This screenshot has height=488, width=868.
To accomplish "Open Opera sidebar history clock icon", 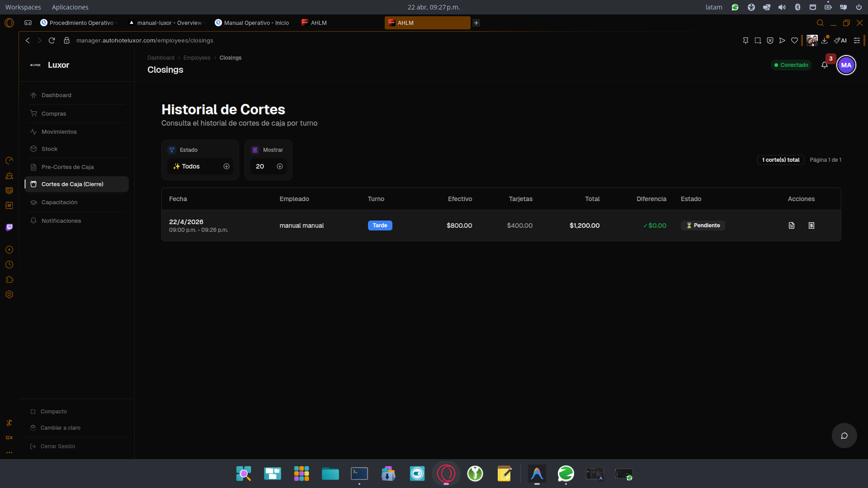I will coord(9,265).
